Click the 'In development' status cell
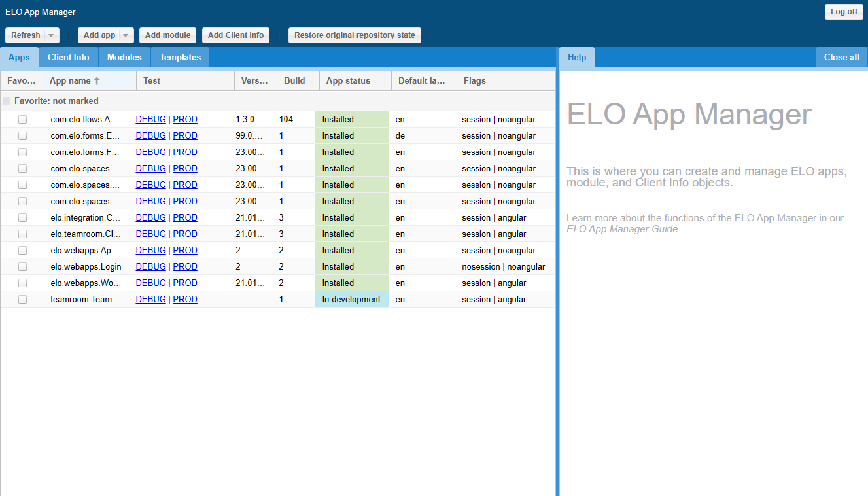 (352, 300)
